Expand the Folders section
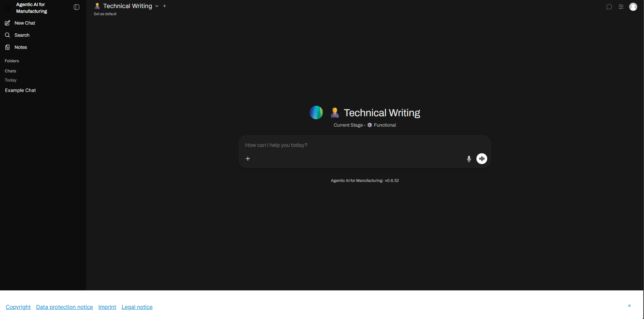 tap(12, 61)
